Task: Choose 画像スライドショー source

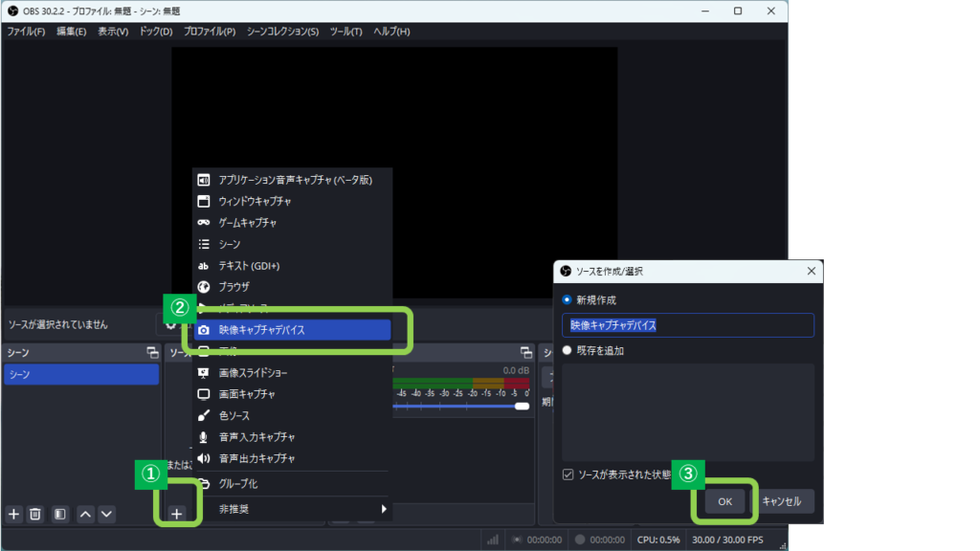Action: coord(292,373)
